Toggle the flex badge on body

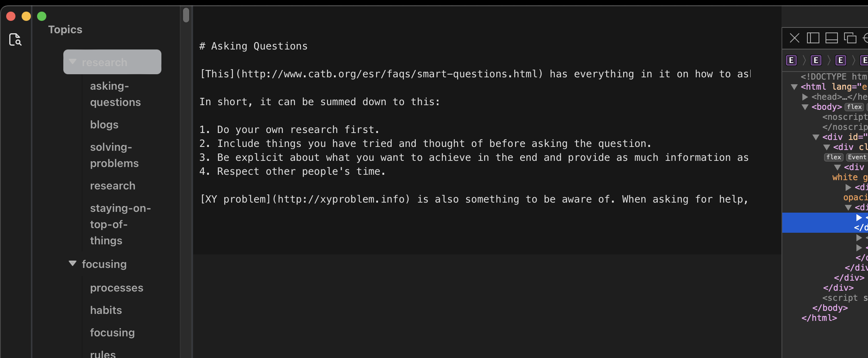854,107
